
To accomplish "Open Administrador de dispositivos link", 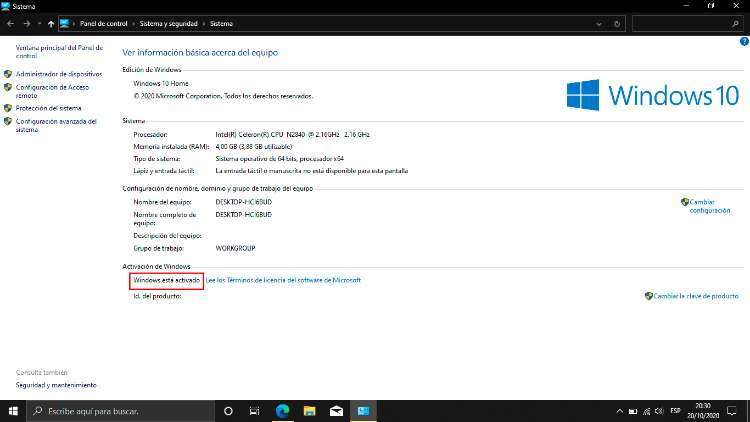I will click(x=59, y=74).
